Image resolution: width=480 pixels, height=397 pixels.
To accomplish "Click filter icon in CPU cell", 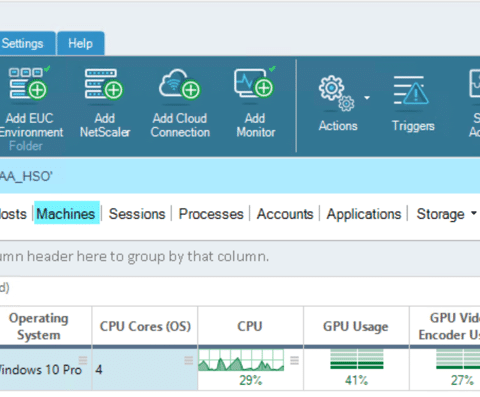I will (294, 360).
